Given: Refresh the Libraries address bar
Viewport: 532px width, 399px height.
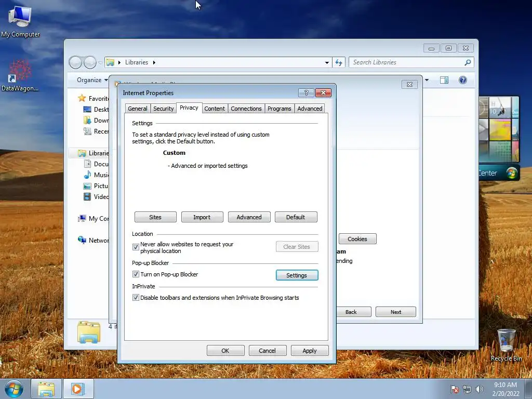Looking at the screenshot, I should pyautogui.click(x=339, y=62).
